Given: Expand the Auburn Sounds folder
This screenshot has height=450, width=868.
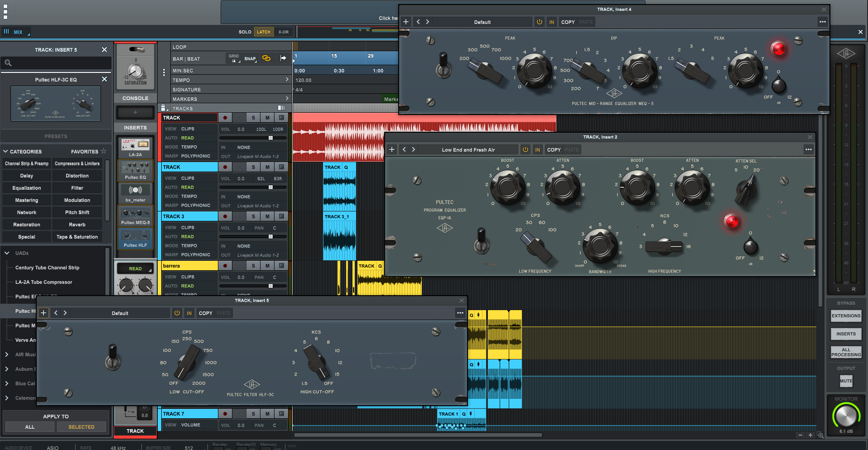Looking at the screenshot, I should (7, 369).
